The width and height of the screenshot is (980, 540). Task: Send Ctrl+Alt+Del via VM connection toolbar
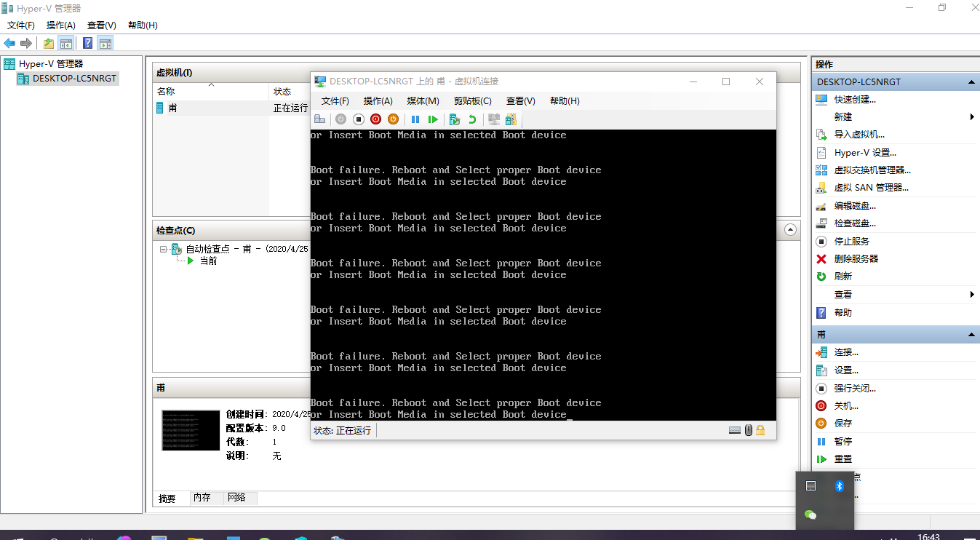tap(319, 119)
